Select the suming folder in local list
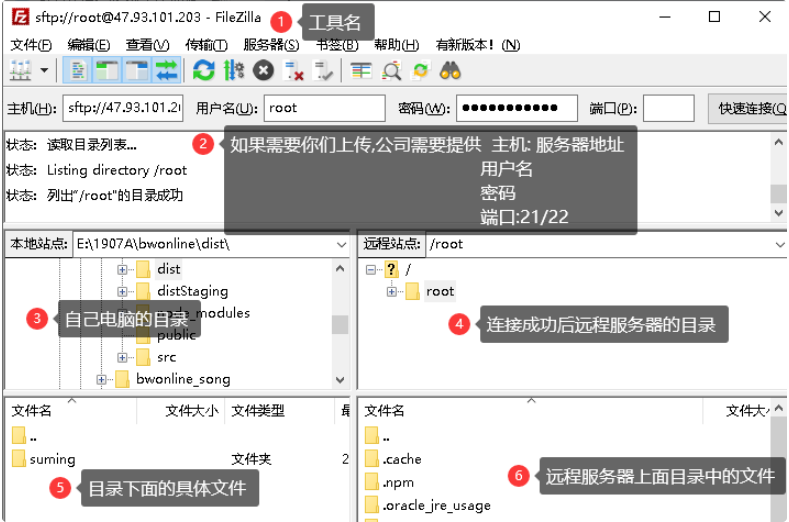 coord(52,459)
